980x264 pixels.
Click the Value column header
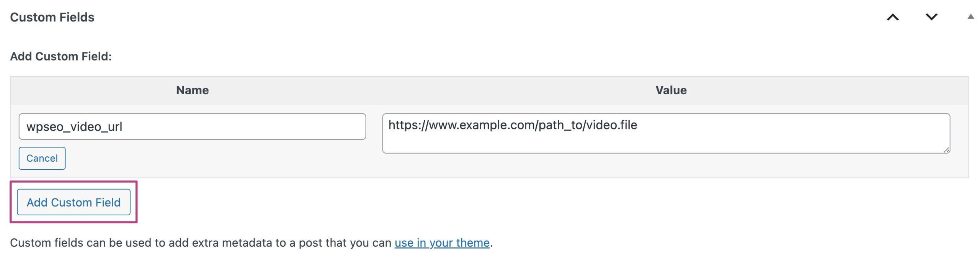click(671, 90)
